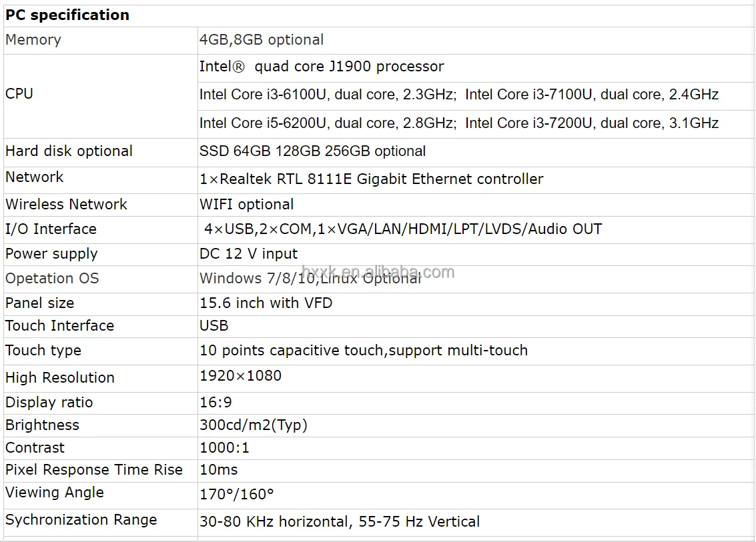Select the Memory row label
756x542 pixels.
[x=33, y=39]
